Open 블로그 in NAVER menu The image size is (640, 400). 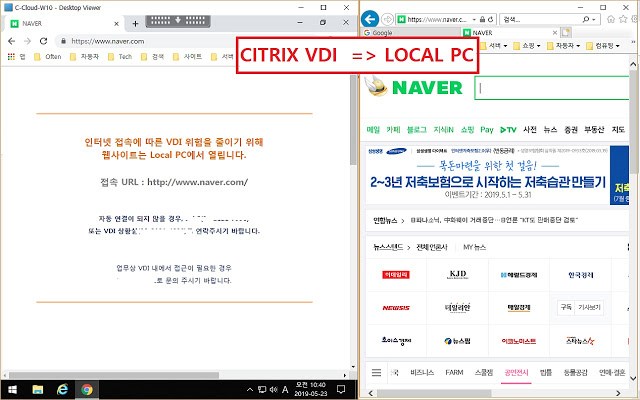point(416,130)
